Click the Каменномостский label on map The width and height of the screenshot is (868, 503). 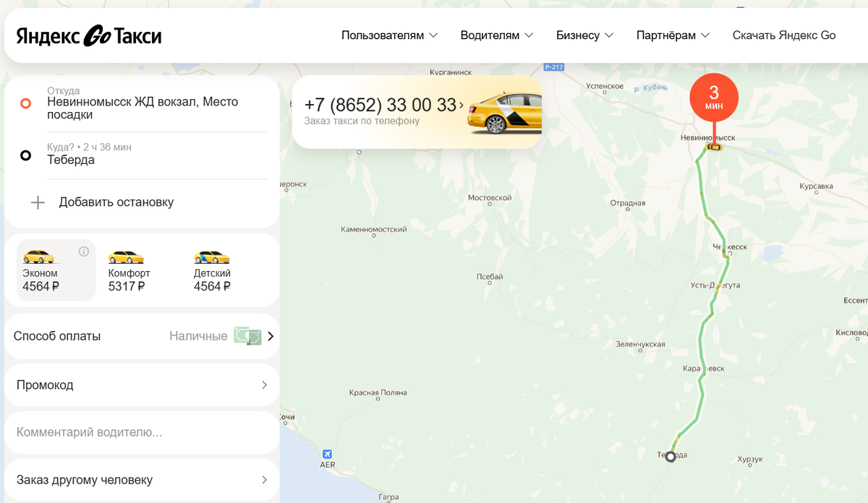(x=374, y=230)
